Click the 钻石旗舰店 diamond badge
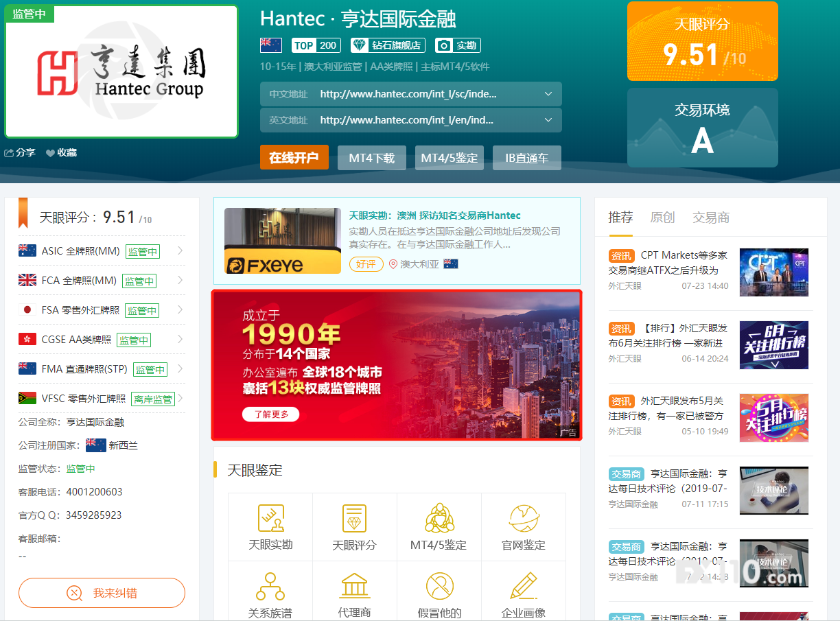This screenshot has width=840, height=621. click(388, 45)
